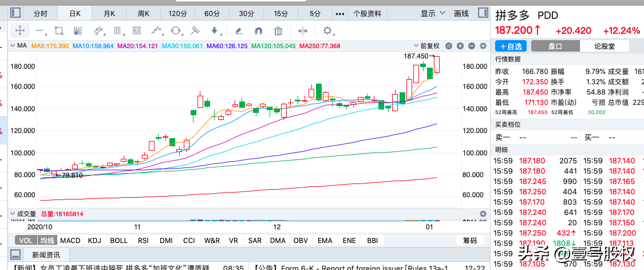Click the zoom in plus icon on chart
644x270 pixels.
(x=460, y=46)
